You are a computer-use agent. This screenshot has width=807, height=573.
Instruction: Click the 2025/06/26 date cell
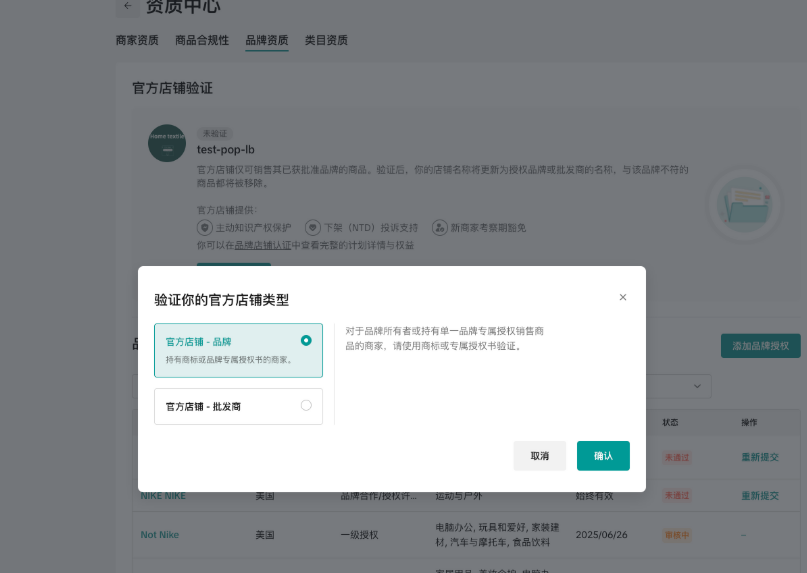(x=602, y=535)
